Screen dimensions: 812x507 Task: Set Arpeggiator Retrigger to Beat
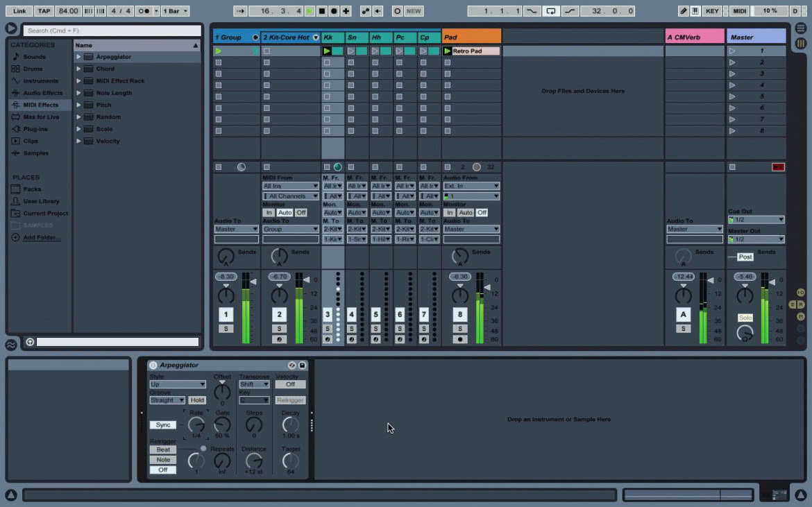coord(163,449)
